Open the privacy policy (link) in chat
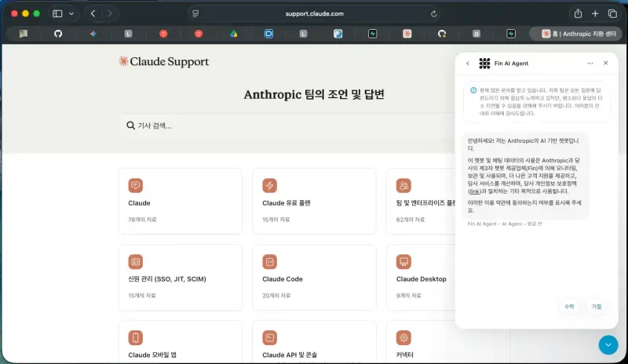 [x=474, y=191]
